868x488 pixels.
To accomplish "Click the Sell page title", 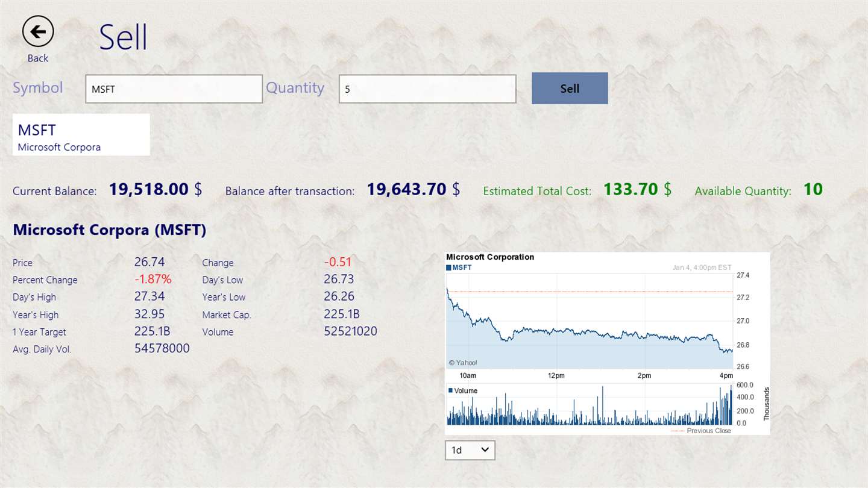I will click(x=124, y=37).
